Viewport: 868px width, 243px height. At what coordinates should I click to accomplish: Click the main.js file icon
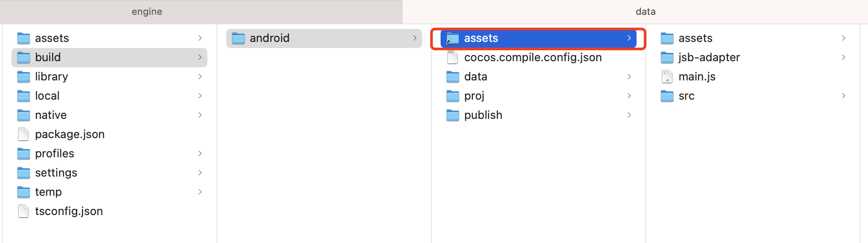(667, 77)
